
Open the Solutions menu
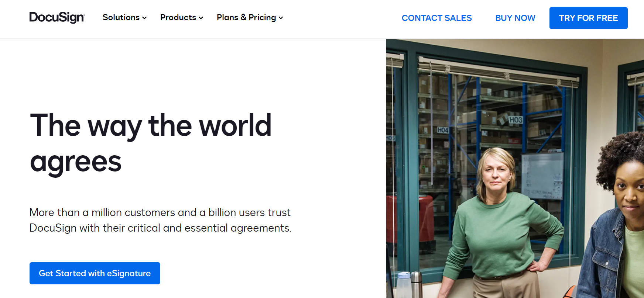pyautogui.click(x=124, y=17)
